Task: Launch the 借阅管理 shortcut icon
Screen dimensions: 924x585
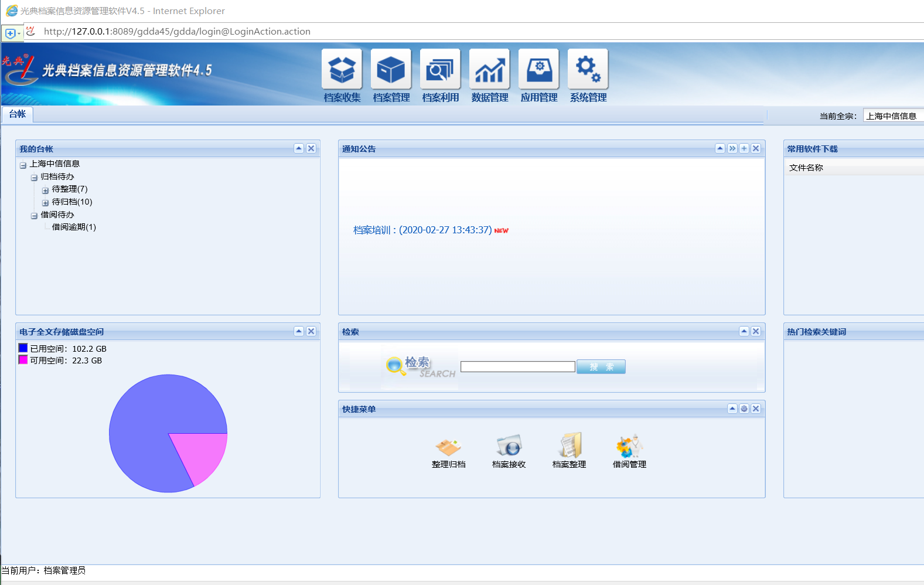Action: 629,446
